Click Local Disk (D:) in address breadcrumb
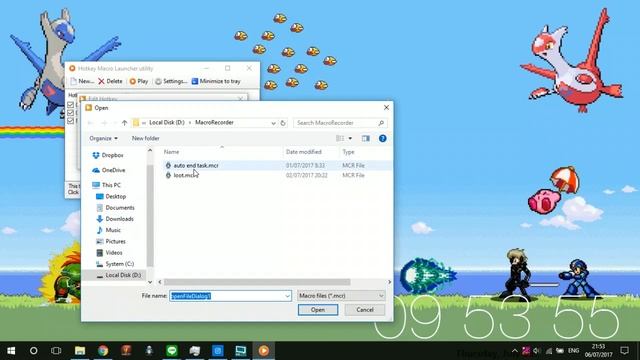Viewport: 640px width, 360px height. click(x=167, y=122)
